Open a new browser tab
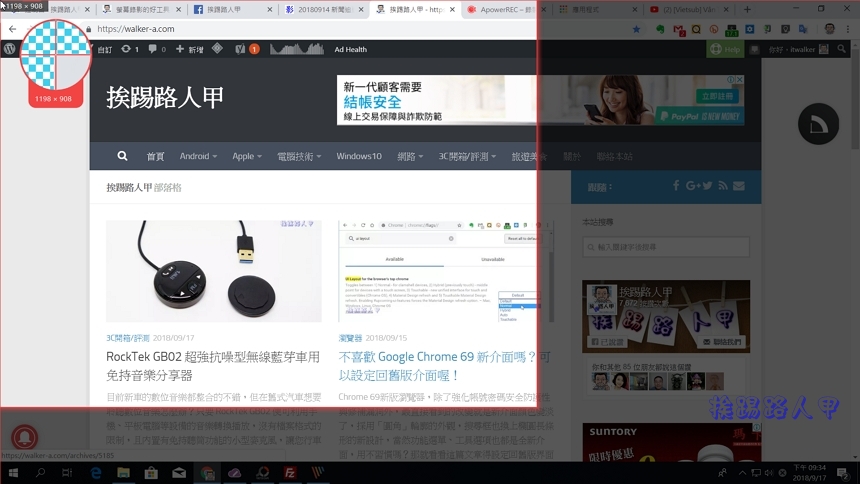Image resolution: width=860 pixels, height=484 pixels. coord(747,9)
